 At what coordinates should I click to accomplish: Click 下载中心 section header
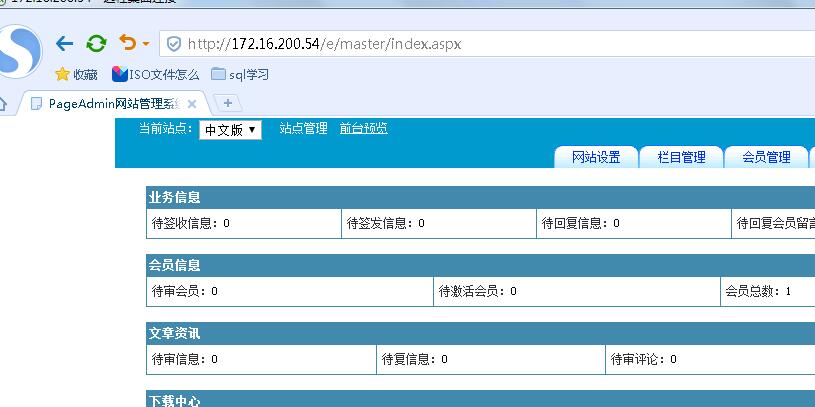coord(481,399)
